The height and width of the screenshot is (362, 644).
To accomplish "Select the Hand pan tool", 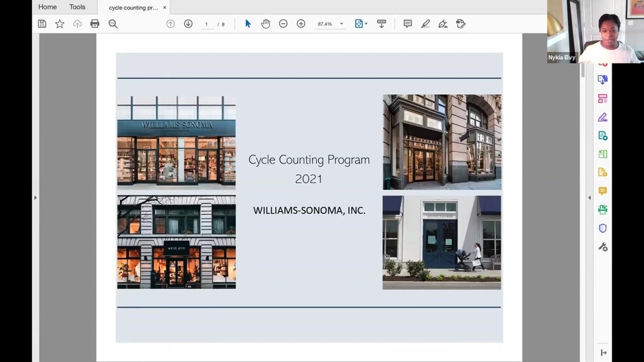I will click(x=265, y=24).
